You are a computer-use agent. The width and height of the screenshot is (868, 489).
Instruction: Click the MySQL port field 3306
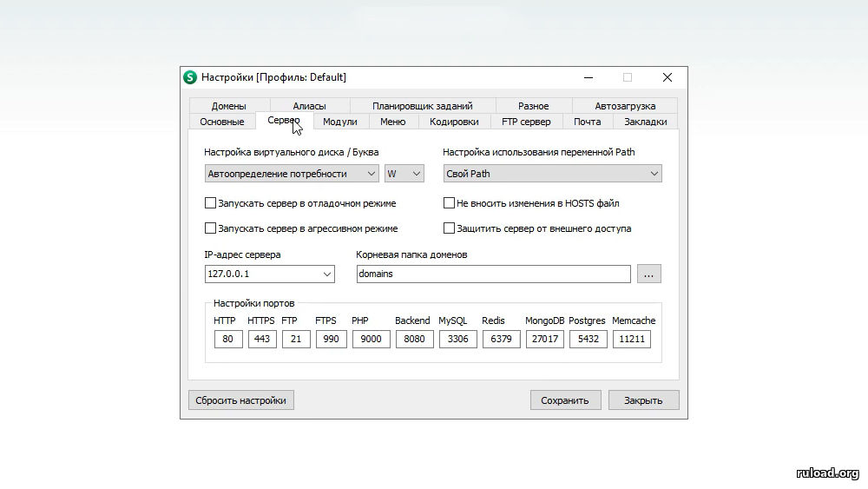coord(457,339)
